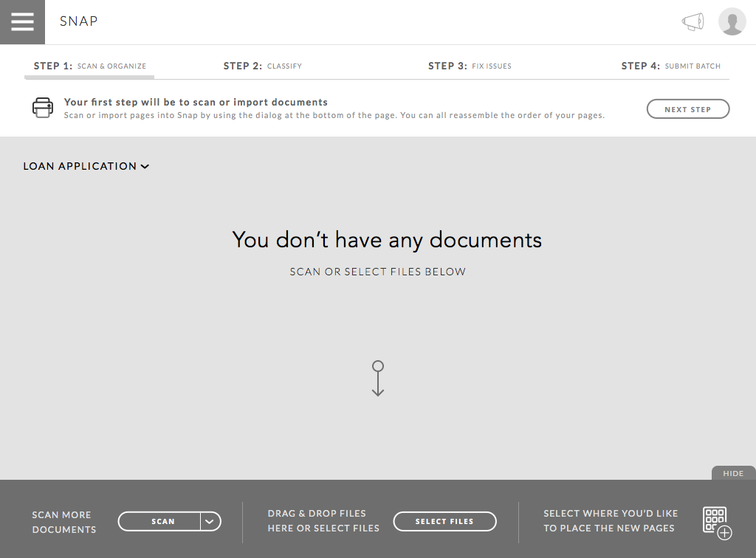Viewport: 756px width, 558px height.
Task: Click 'Your first step will be' heading
Action: coord(196,102)
